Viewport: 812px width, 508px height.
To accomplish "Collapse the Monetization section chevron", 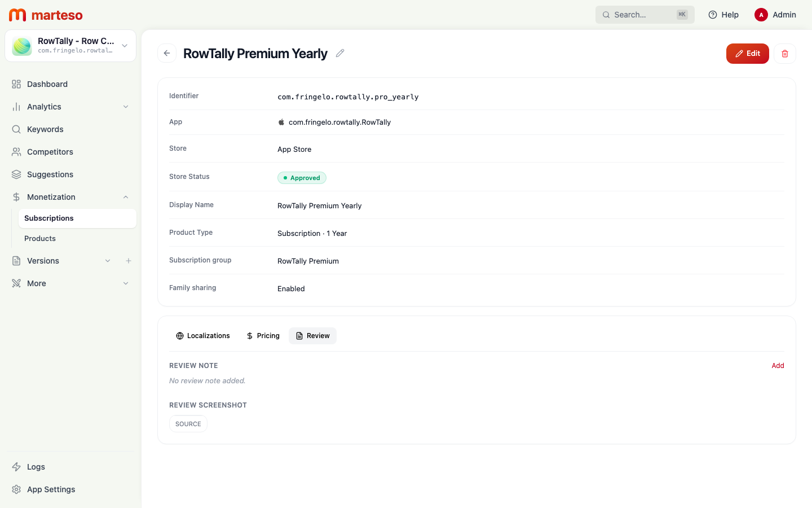I will click(x=126, y=197).
